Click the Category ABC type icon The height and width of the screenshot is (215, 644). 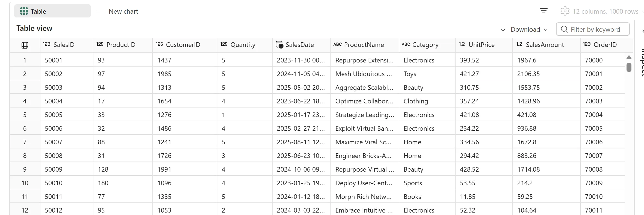pos(406,44)
